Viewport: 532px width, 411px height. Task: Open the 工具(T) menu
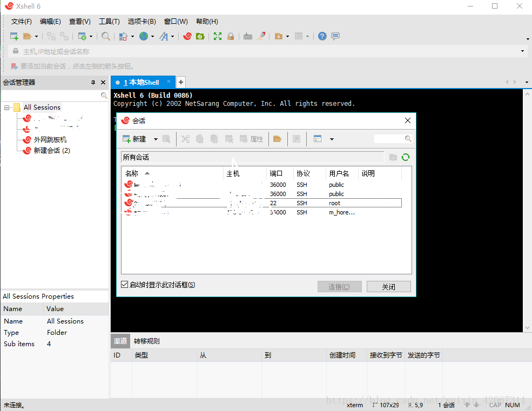click(x=109, y=22)
